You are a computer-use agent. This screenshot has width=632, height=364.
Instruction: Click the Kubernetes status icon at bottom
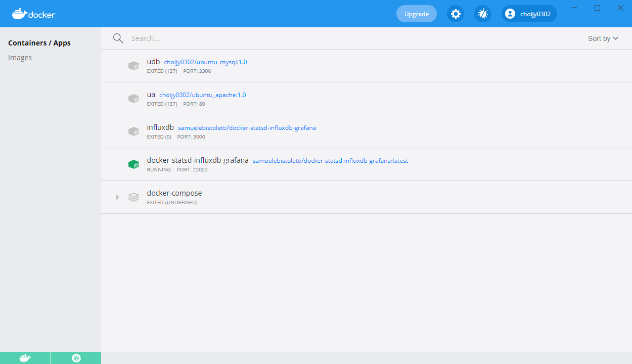[76, 358]
